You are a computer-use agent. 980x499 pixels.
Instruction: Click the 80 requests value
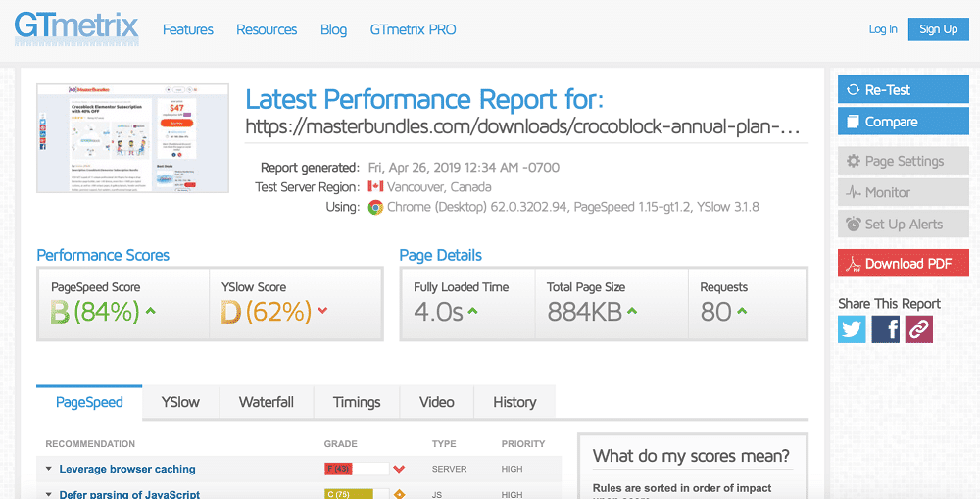[715, 313]
